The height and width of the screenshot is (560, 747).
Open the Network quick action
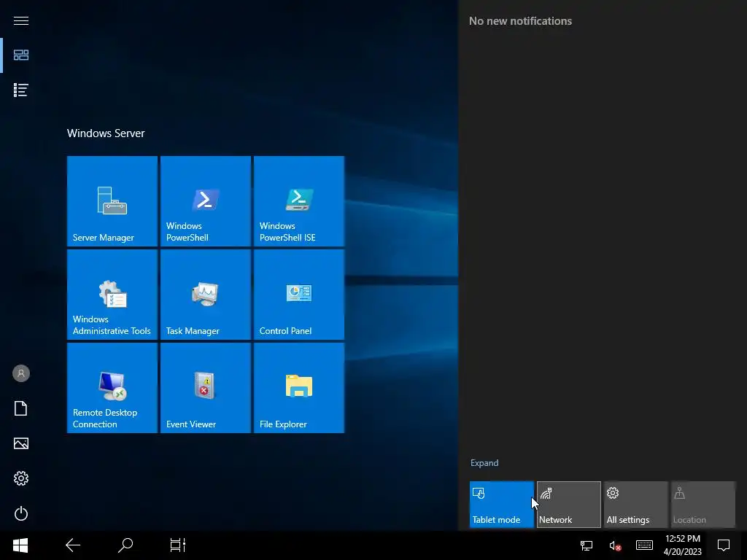pyautogui.click(x=569, y=505)
